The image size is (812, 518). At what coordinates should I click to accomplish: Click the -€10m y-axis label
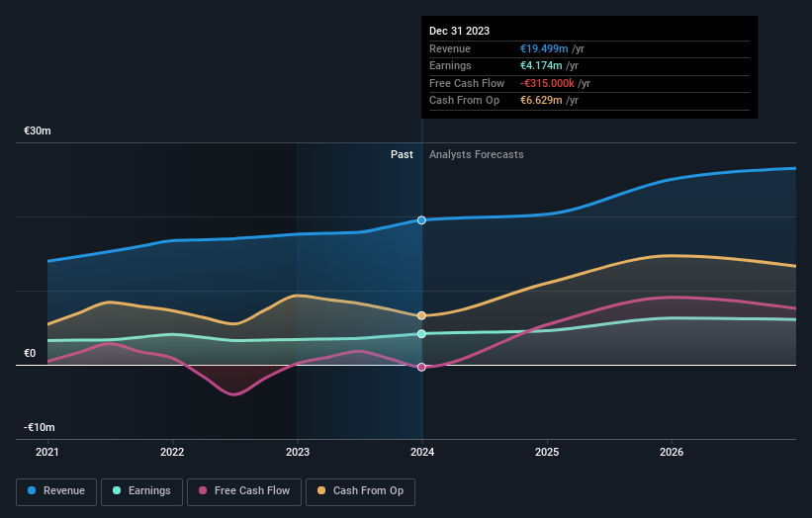[40, 427]
